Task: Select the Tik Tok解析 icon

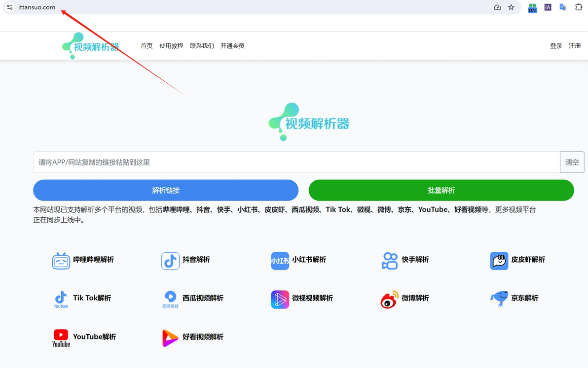Action: click(x=61, y=299)
